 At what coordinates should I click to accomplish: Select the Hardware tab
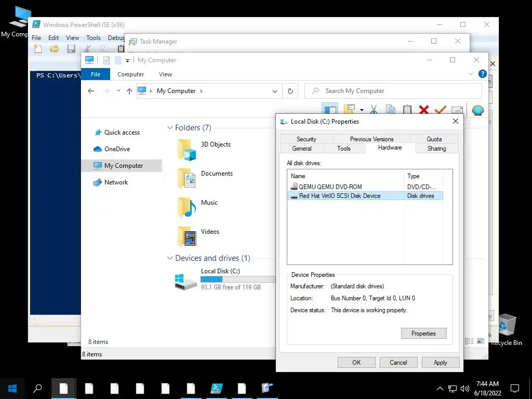(390, 148)
